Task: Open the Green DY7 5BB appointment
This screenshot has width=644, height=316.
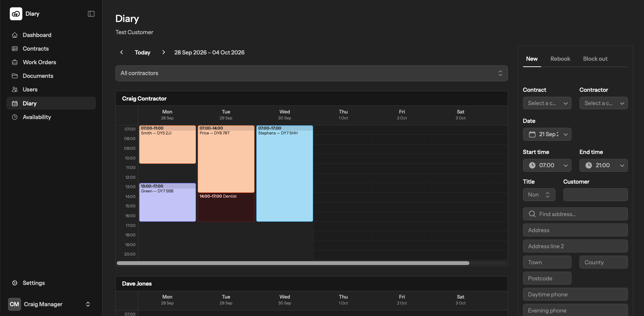Action: coord(167,203)
